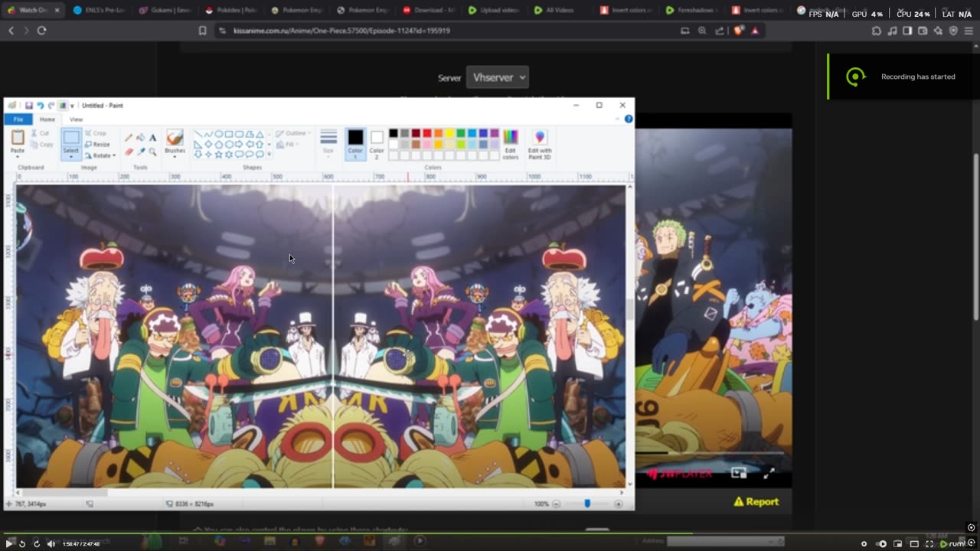980x551 pixels.
Task: Select Color 2 background box
Action: coord(377,143)
